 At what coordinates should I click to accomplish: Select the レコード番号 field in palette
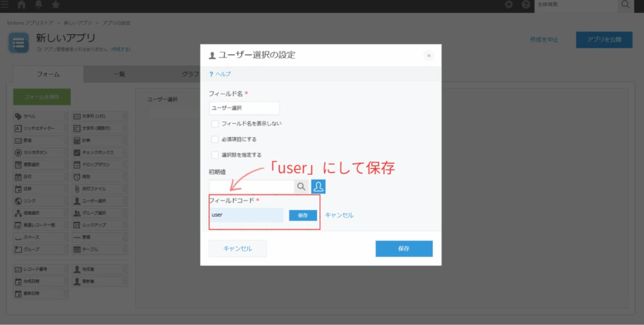[41, 270]
